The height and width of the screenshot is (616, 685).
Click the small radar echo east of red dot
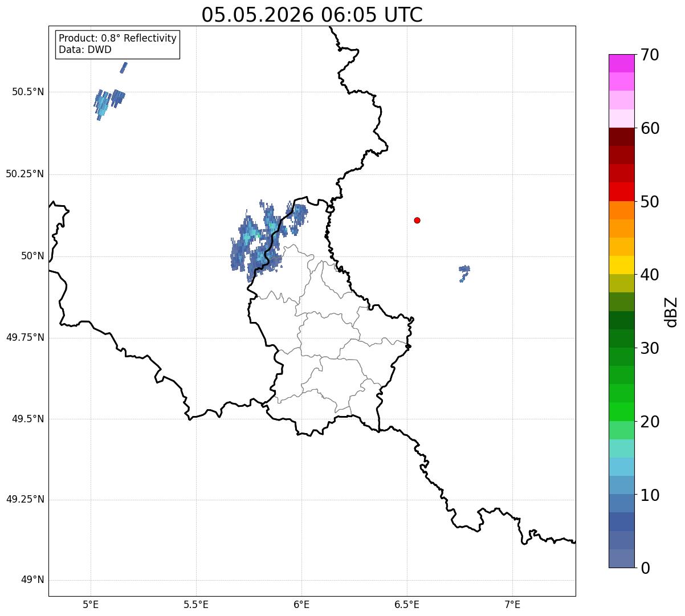pyautogui.click(x=464, y=272)
